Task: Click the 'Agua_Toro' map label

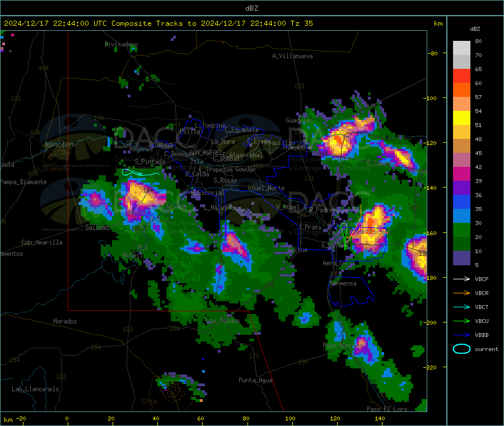Action: tap(60, 144)
